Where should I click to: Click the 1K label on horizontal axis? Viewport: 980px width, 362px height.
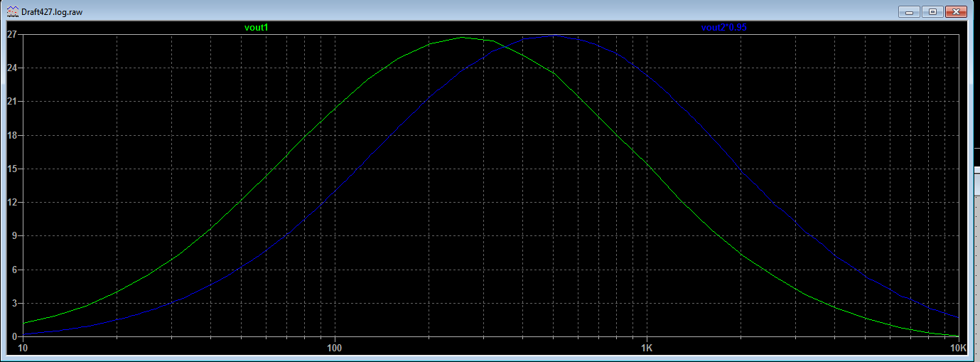click(647, 348)
